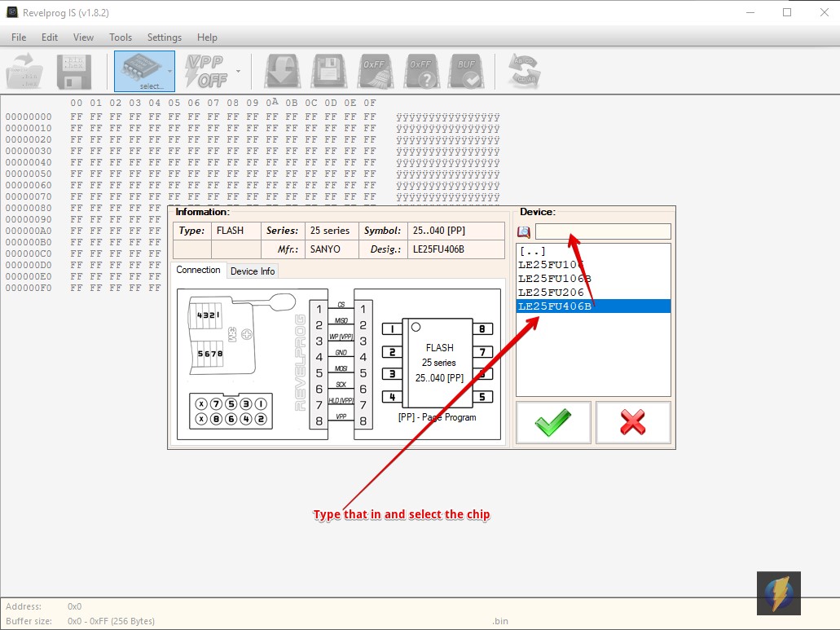840x630 pixels.
Task: Click the write chip (floppy) icon
Action: pos(328,71)
